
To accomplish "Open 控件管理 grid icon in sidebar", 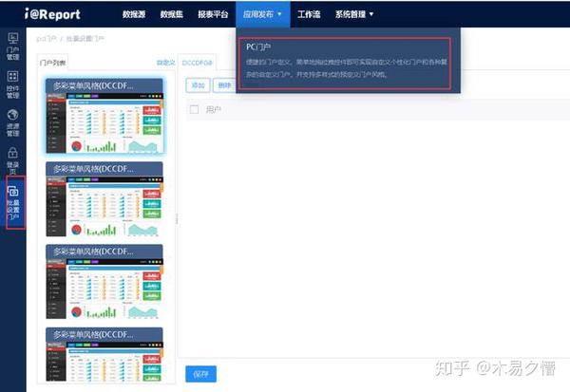I will [x=12, y=84].
